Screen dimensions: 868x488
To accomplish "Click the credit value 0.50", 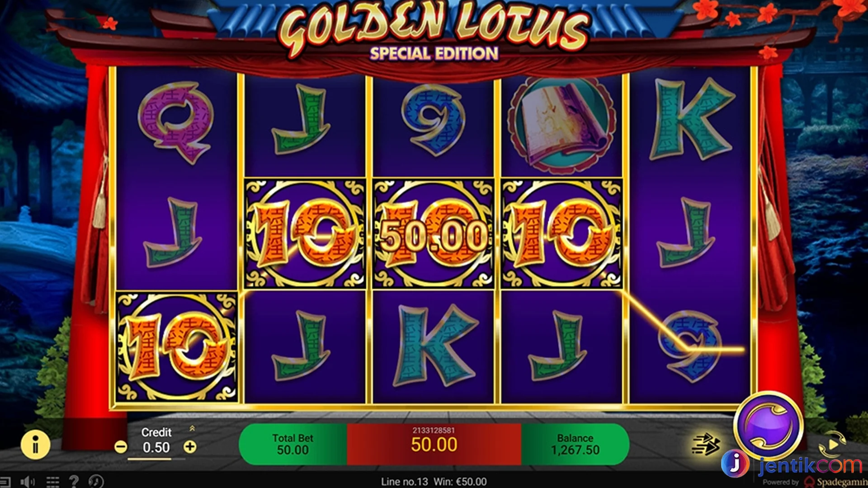I will coord(156,447).
